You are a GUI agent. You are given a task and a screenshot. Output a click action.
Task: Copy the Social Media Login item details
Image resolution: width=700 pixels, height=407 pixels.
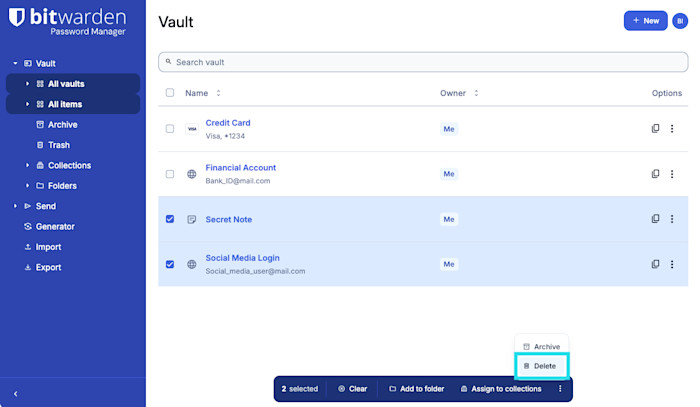point(655,264)
